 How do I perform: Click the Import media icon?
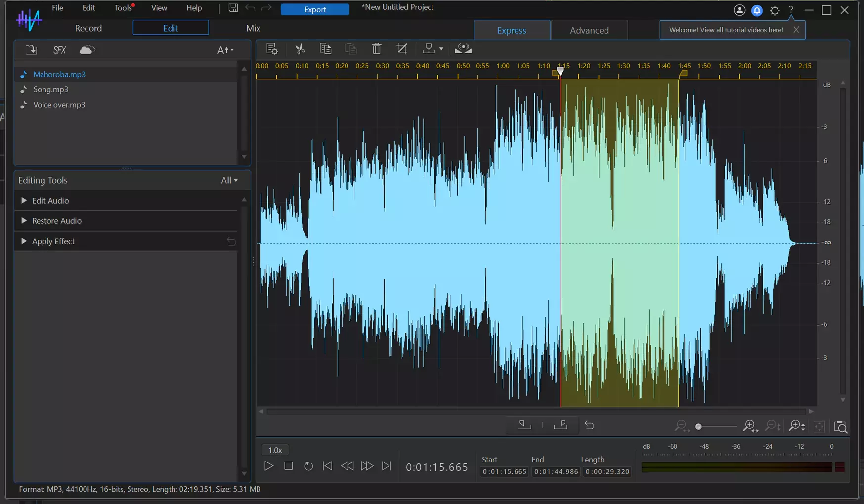pyautogui.click(x=31, y=50)
